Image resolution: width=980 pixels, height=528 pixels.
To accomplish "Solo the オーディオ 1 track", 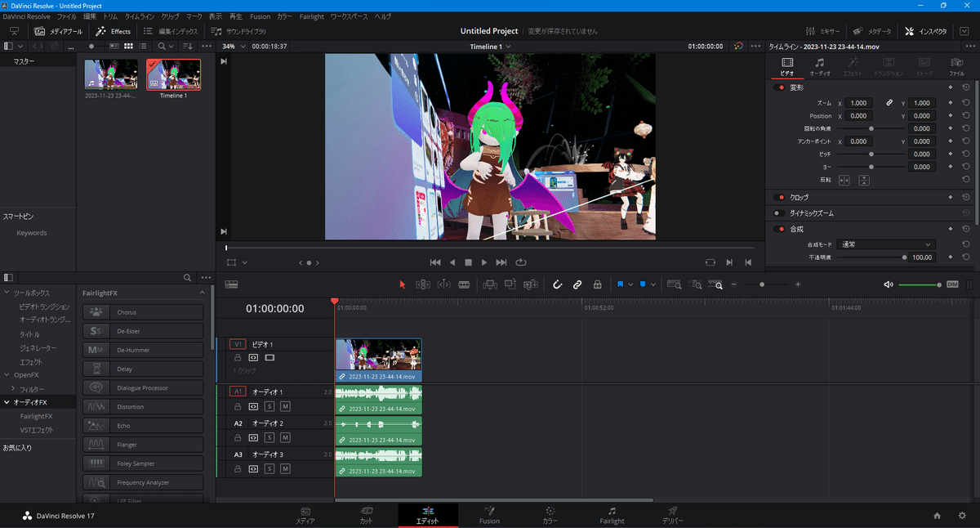I will [x=269, y=406].
